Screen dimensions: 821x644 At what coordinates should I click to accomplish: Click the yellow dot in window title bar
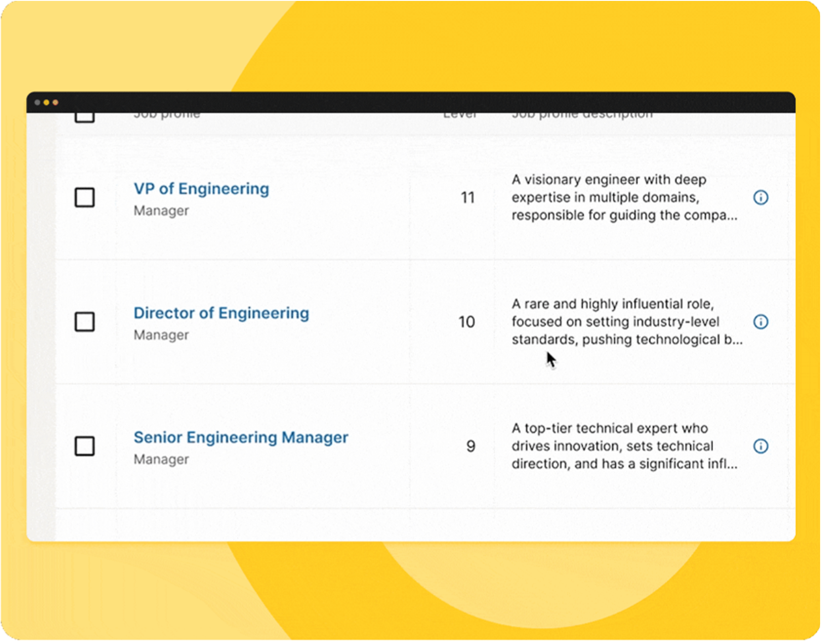(46, 102)
